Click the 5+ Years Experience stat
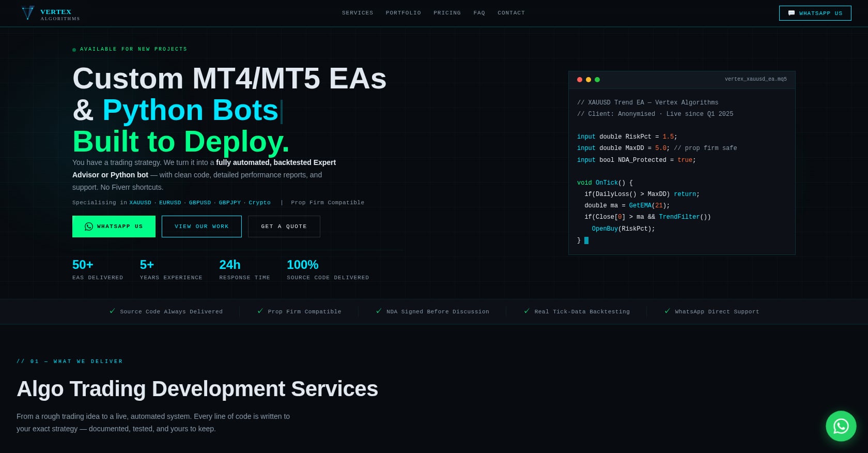The height and width of the screenshot is (453, 868). click(x=171, y=269)
